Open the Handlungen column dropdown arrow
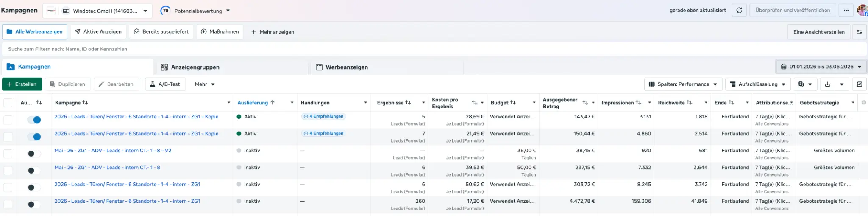 [x=365, y=103]
